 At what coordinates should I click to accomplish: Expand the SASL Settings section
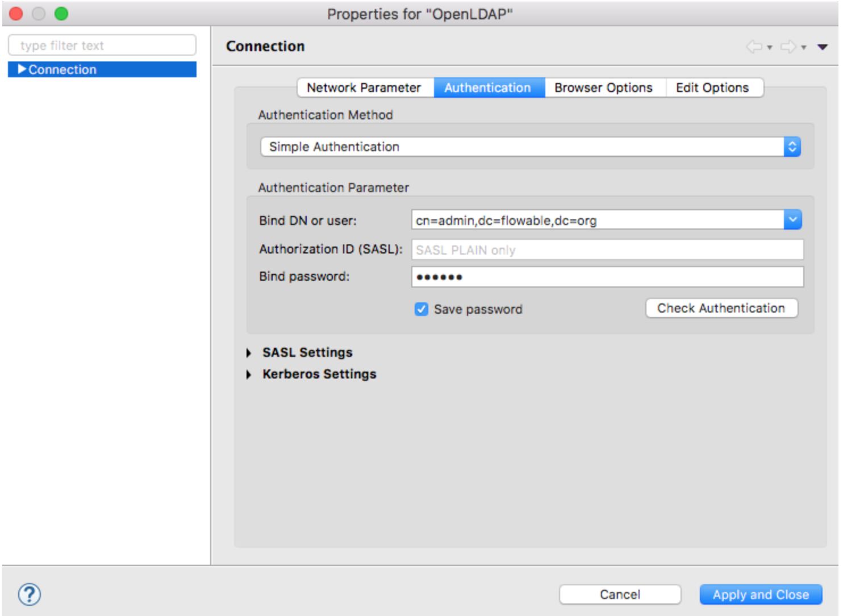(249, 352)
